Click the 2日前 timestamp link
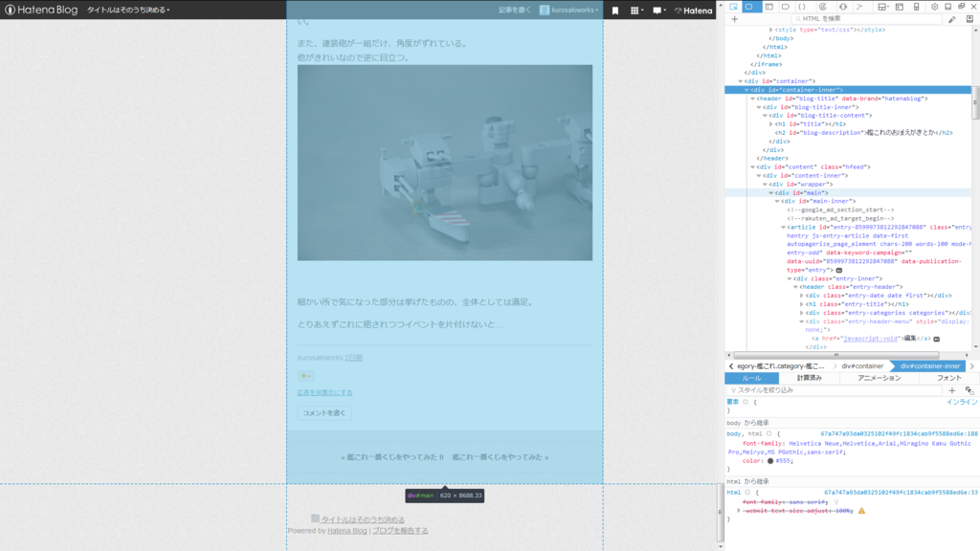Viewport: 980px width, 551px height. (x=354, y=358)
